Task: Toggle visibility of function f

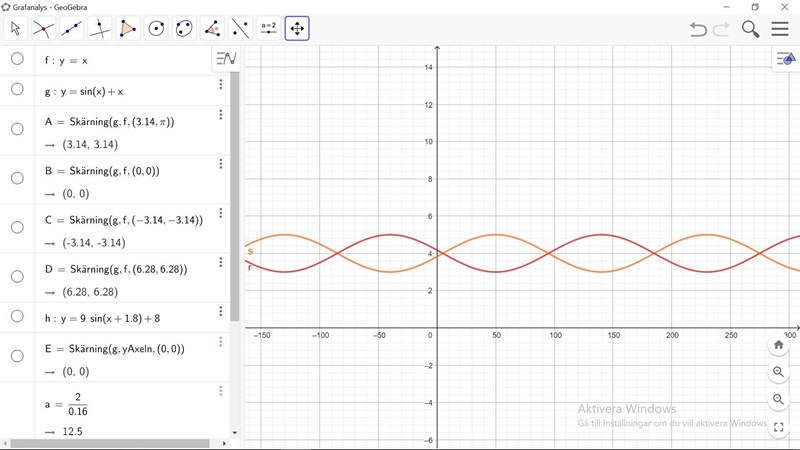Action: 17,59
